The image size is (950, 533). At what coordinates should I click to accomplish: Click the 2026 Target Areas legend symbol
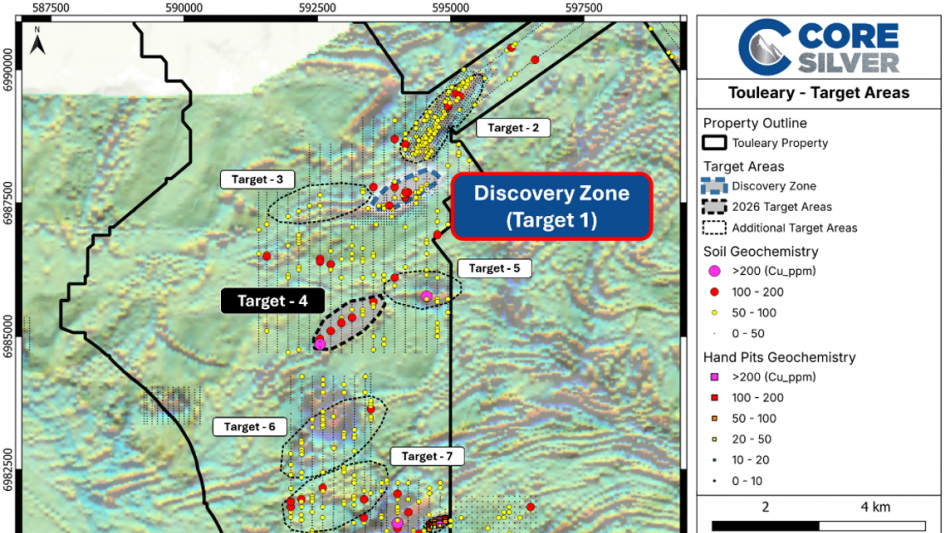[714, 207]
